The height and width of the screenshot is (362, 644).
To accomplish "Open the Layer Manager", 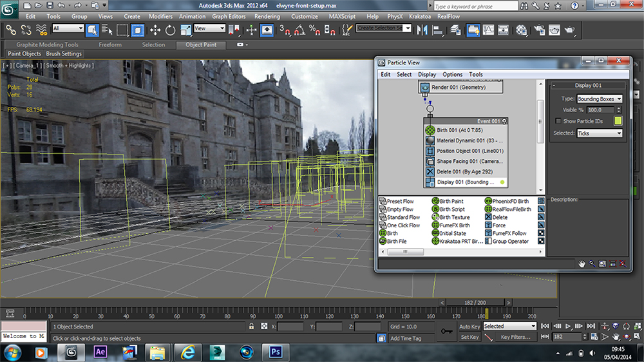I will coord(455,30).
